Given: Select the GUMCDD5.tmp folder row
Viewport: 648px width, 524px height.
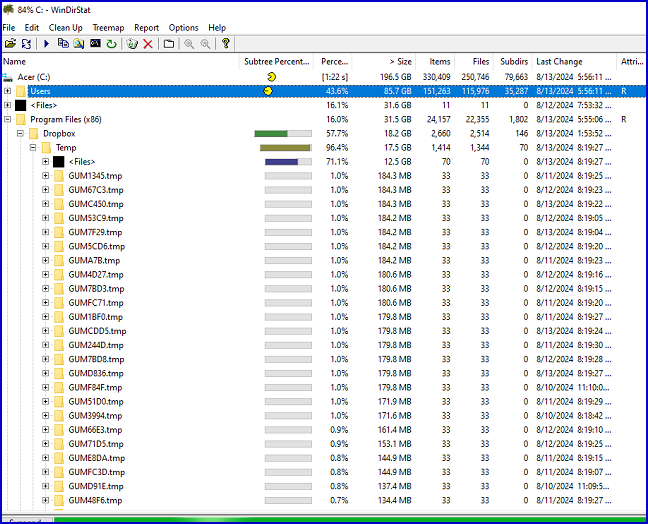Looking at the screenshot, I should coord(97,331).
